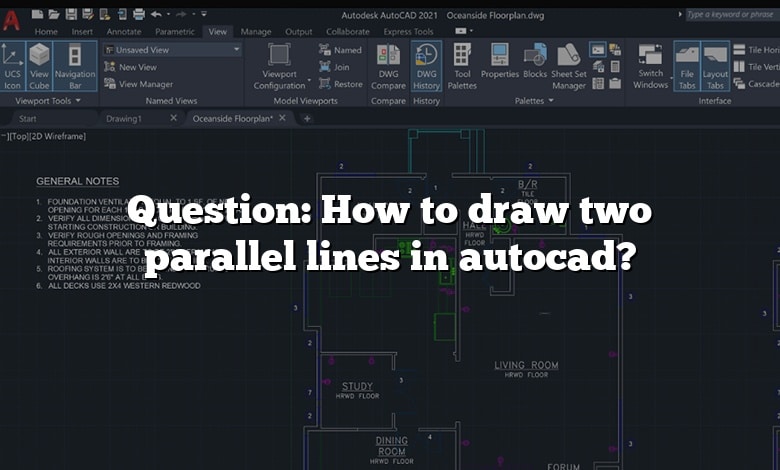Expand the Palettes panel
The height and width of the screenshot is (470, 780).
click(x=534, y=100)
